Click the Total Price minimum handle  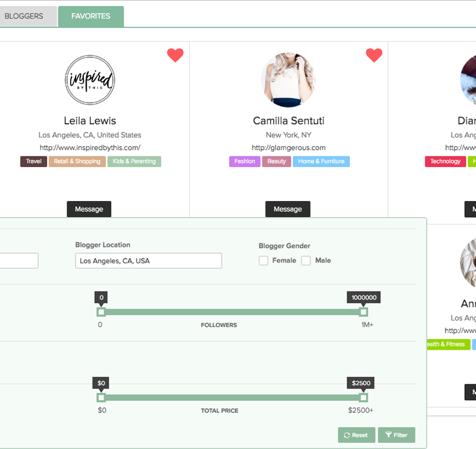[101, 397]
